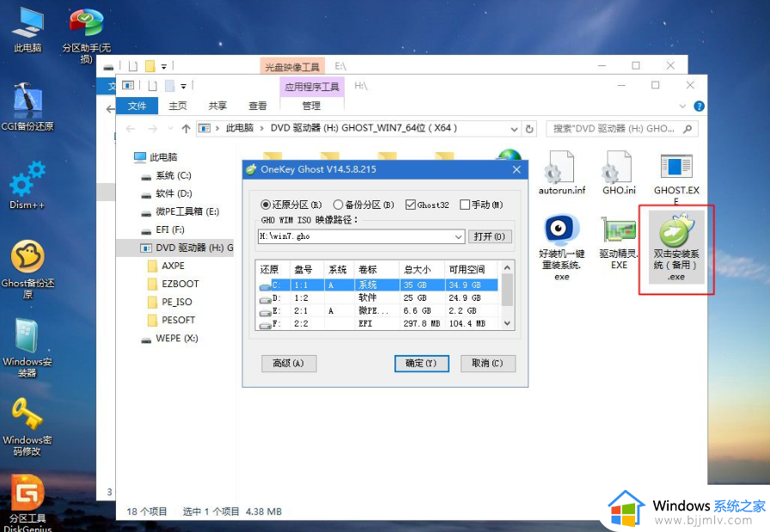This screenshot has height=532, width=770.
Task: Click the explorer help question mark icon
Action: coord(699,106)
